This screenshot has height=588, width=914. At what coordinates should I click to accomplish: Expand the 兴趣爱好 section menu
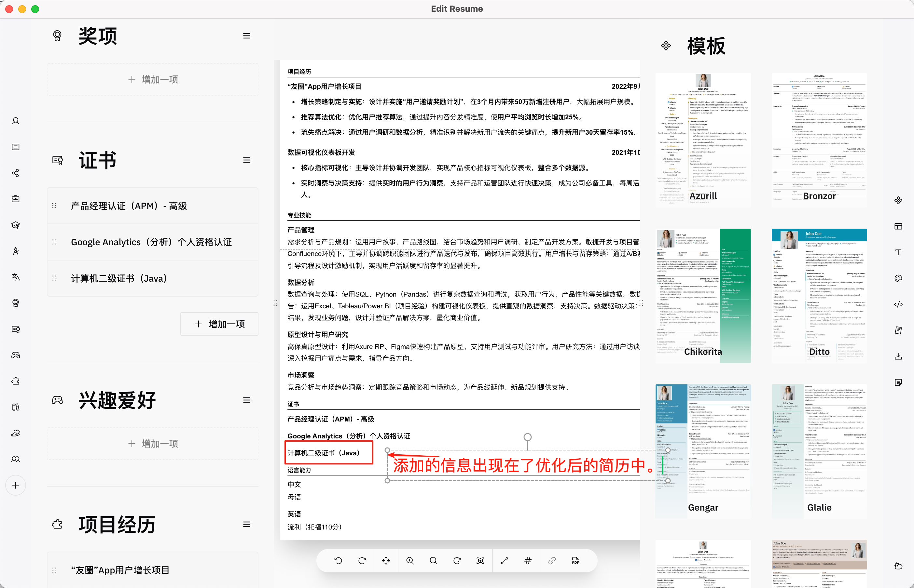click(x=246, y=400)
